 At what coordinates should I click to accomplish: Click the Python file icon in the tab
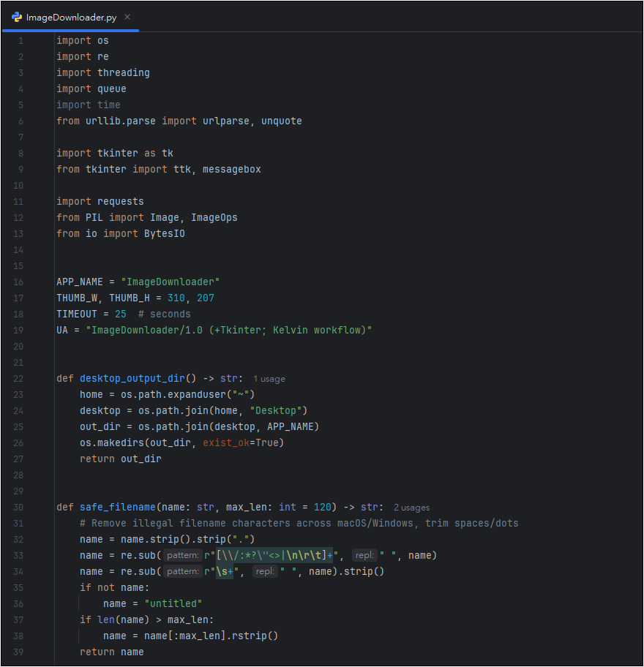click(x=16, y=17)
